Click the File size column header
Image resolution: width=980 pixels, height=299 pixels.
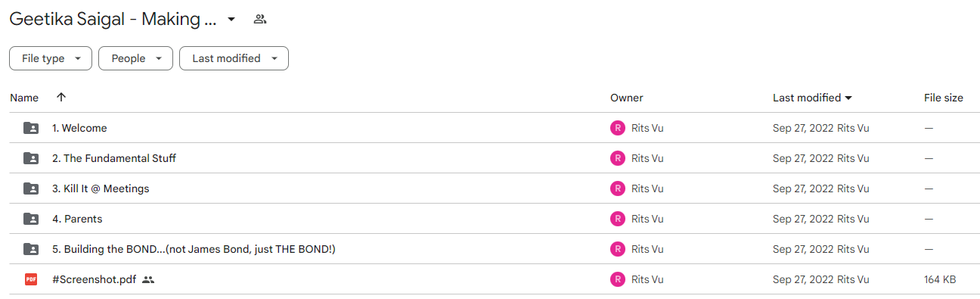[x=944, y=98]
